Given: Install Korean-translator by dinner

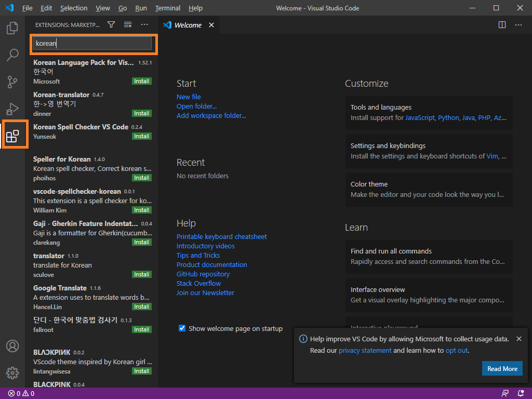Looking at the screenshot, I should (x=141, y=113).
